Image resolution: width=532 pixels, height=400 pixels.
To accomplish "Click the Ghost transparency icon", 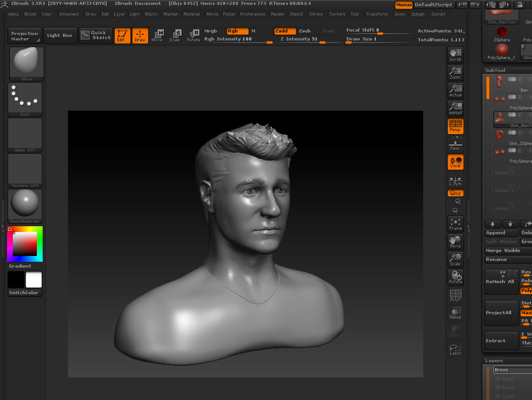I will (455, 331).
